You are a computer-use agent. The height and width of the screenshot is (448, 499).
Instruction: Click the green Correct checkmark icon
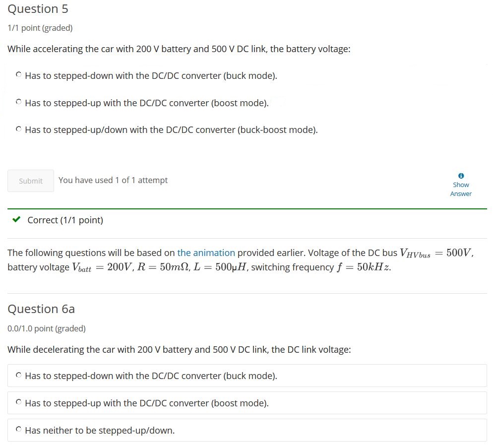pos(16,219)
